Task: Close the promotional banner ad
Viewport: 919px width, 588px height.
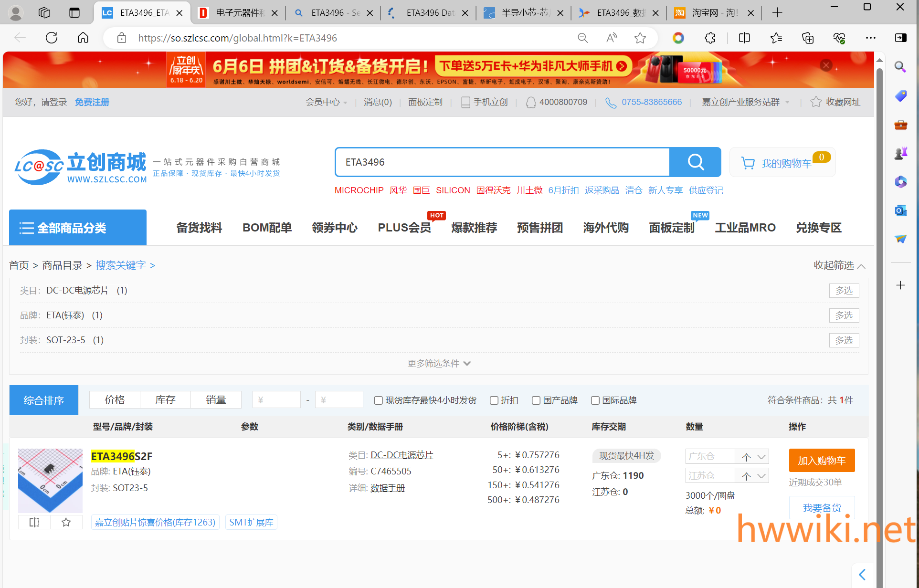Action: pos(826,65)
